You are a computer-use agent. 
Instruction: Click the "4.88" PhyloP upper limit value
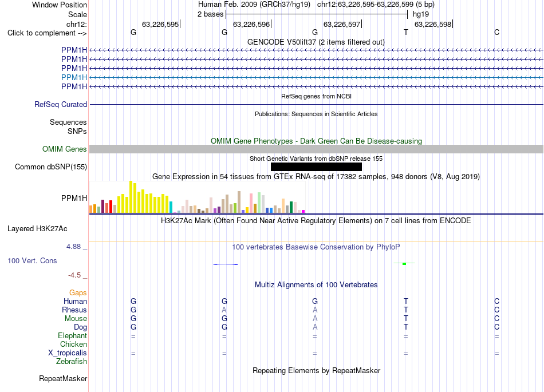click(73, 247)
